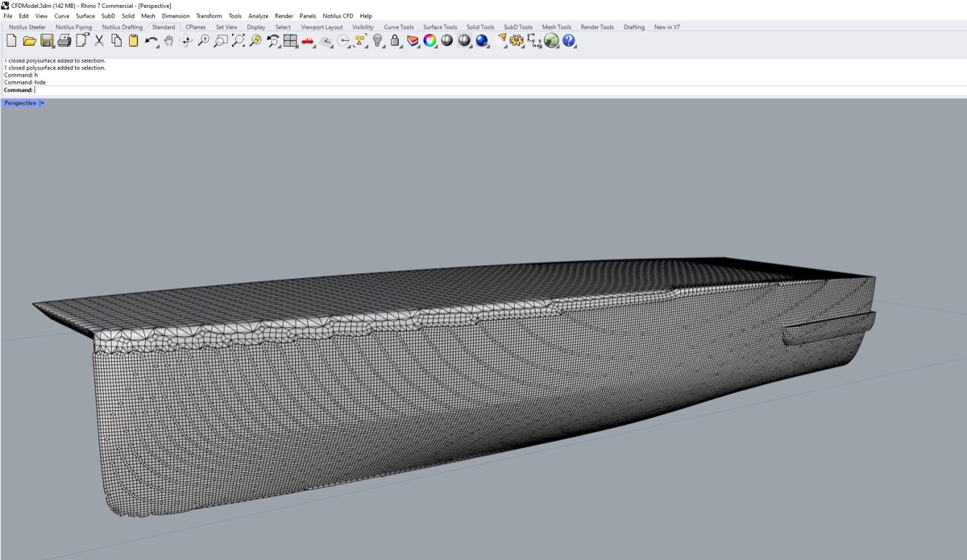This screenshot has height=560, width=967.
Task: Open the Curve menu
Action: (x=62, y=16)
